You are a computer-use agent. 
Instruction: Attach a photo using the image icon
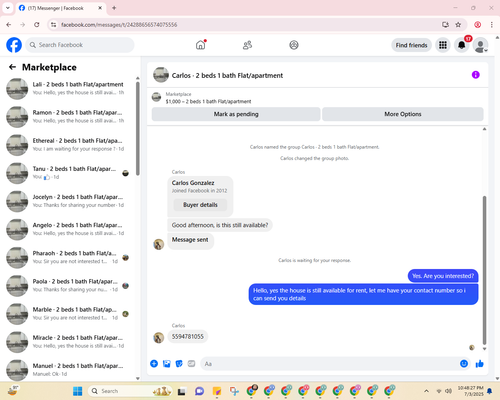(167, 364)
